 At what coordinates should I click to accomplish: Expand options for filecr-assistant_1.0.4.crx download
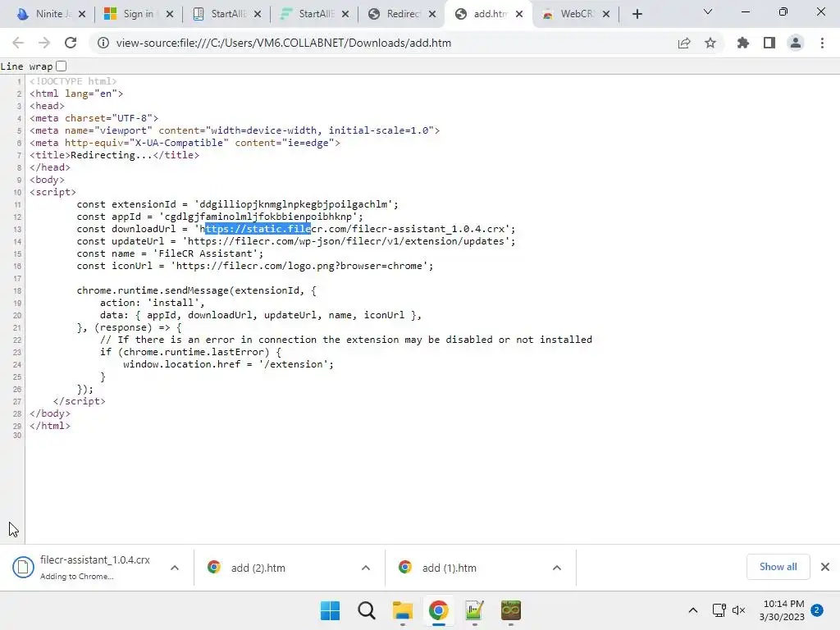[x=175, y=568]
